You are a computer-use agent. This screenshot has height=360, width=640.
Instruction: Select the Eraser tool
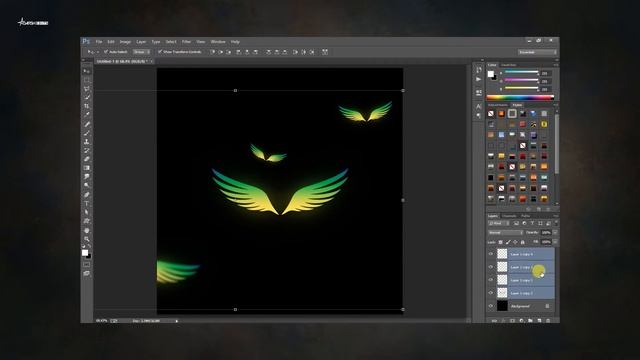click(87, 159)
